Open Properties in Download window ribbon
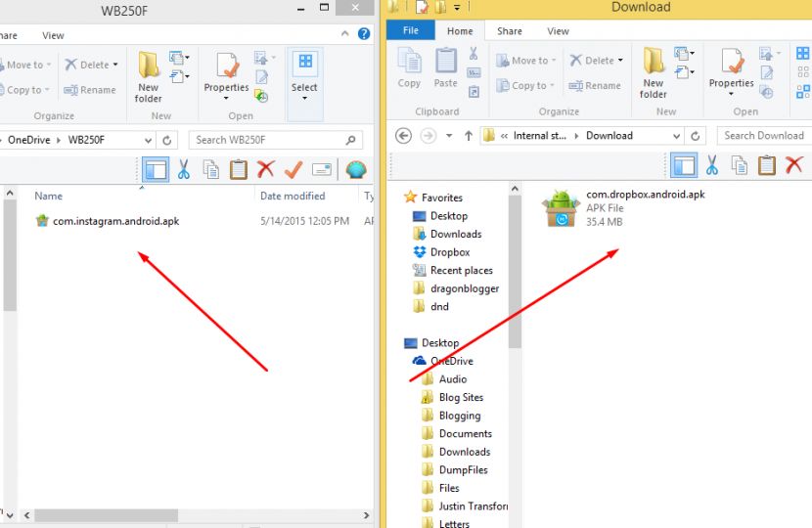Image resolution: width=812 pixels, height=528 pixels. click(731, 72)
